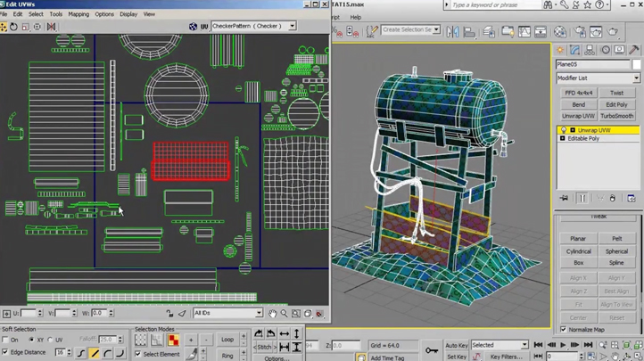Open the CheckerPattern texture dropdown
Screen dimensions: 644x361
coord(253,26)
